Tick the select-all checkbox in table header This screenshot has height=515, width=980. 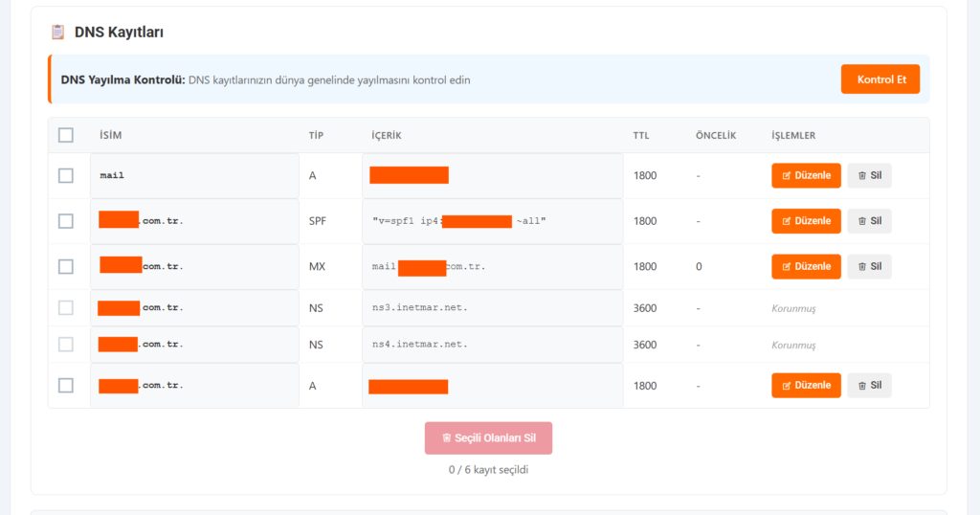click(x=66, y=135)
